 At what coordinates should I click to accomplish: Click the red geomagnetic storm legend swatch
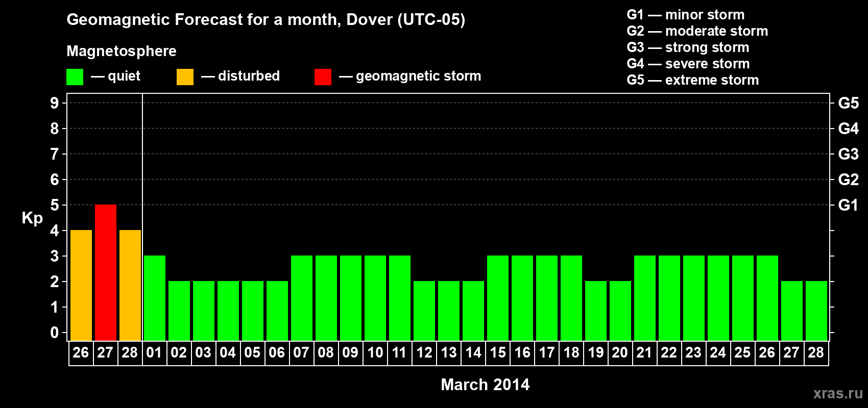(x=323, y=77)
